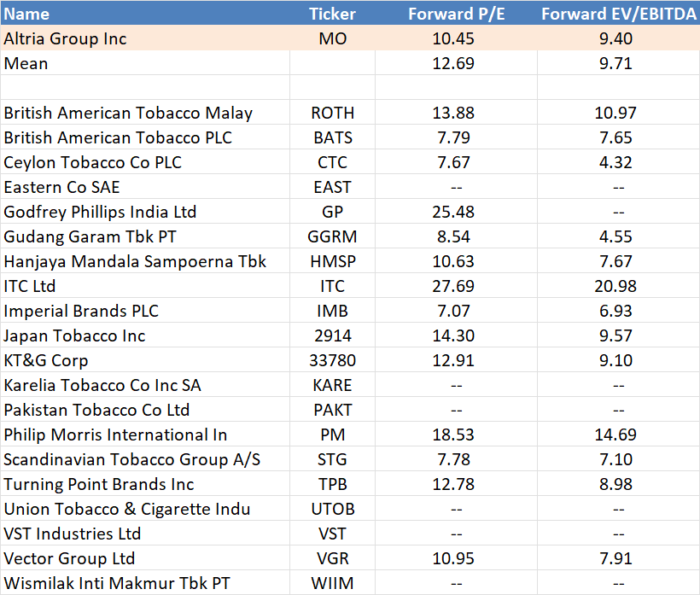Image resolution: width=700 pixels, height=595 pixels.
Task: Select the 20.98 EV/EBITDA value
Action: 619,286
